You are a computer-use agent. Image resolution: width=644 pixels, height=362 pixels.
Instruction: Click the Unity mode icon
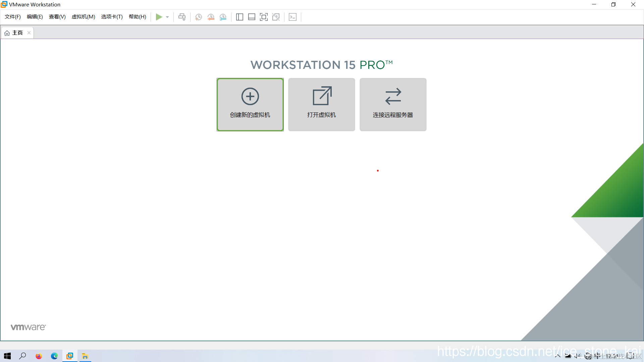point(276,17)
